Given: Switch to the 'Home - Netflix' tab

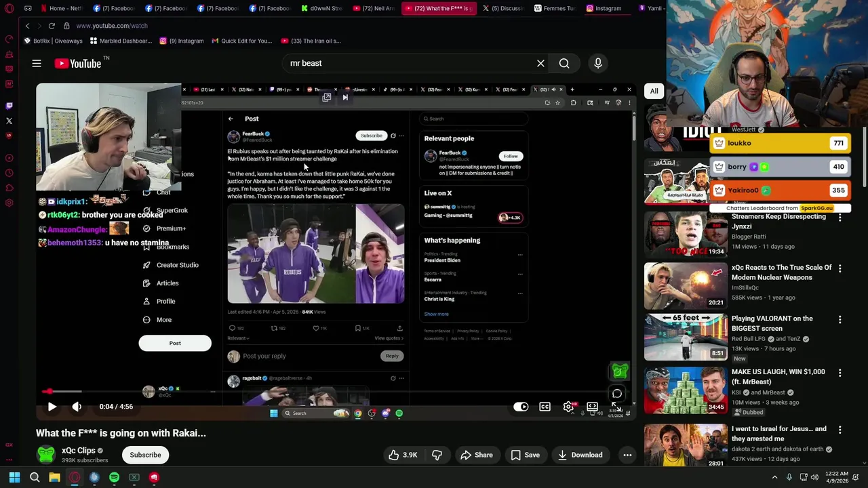Looking at the screenshot, I should point(61,8).
